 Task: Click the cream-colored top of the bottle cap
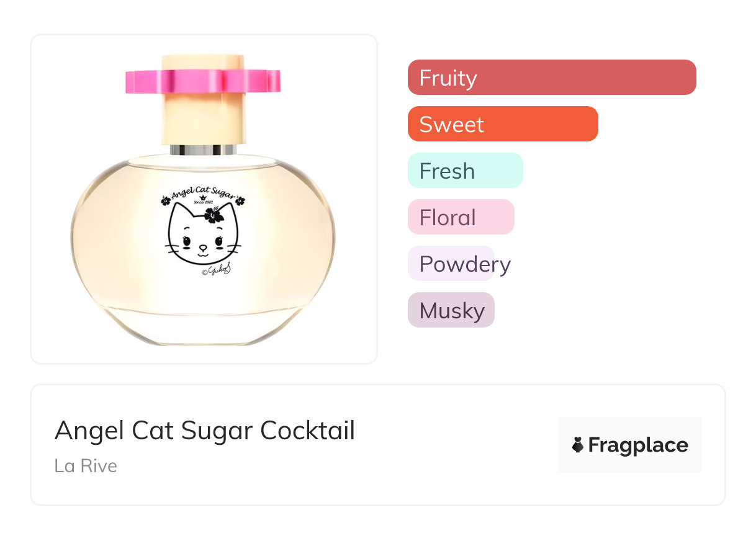click(x=202, y=61)
